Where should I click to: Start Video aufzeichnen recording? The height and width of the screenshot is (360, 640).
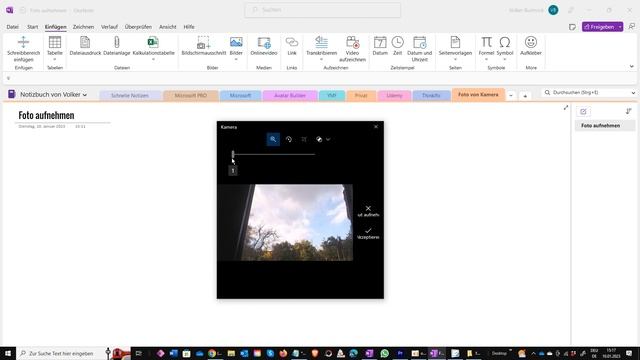point(352,42)
